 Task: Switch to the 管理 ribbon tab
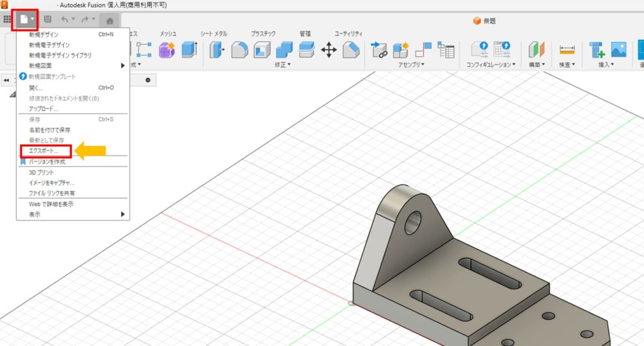coord(305,33)
